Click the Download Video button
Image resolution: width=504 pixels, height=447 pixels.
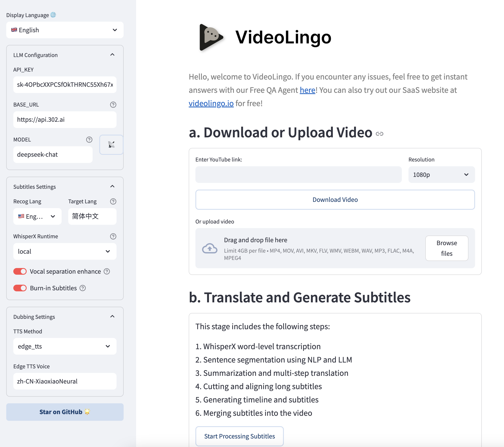tap(335, 199)
